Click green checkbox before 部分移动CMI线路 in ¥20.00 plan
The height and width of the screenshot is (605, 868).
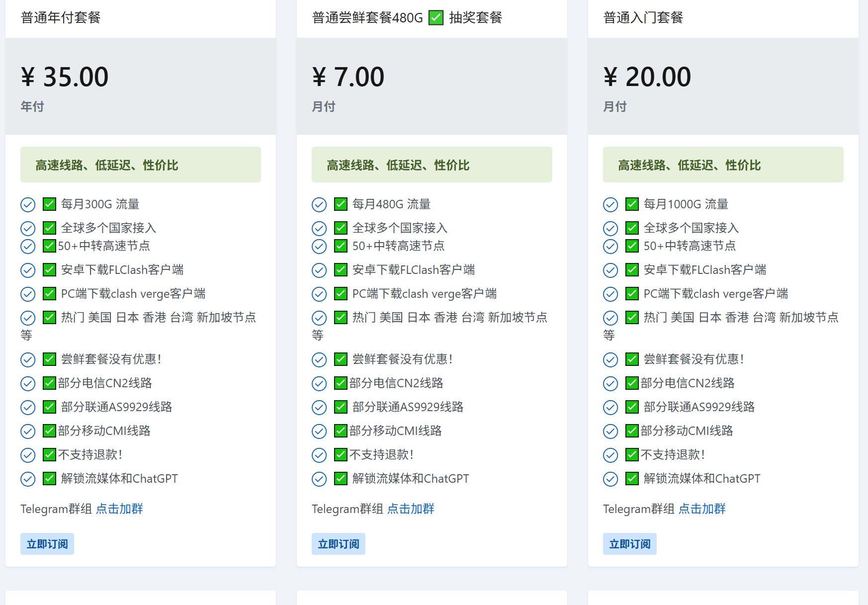tap(632, 431)
